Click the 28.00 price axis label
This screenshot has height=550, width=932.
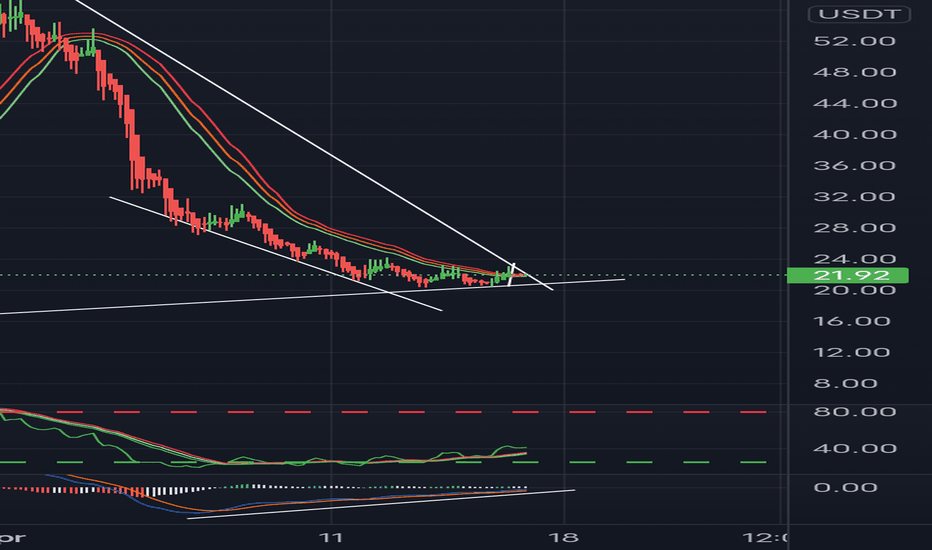coord(854,228)
